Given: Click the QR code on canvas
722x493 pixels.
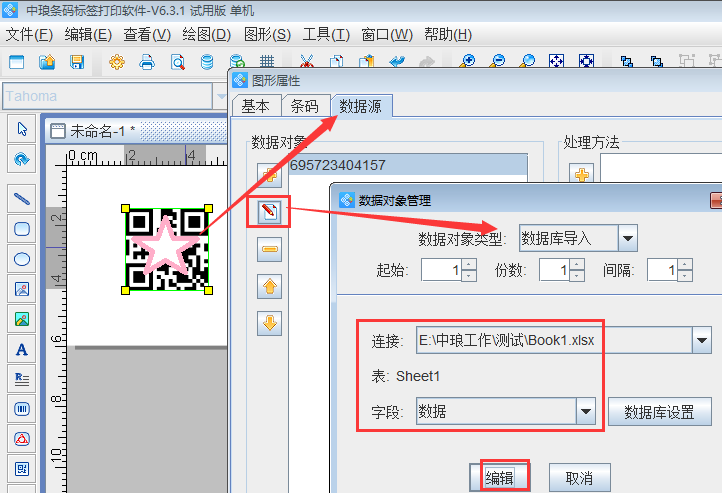Looking at the screenshot, I should [167, 249].
